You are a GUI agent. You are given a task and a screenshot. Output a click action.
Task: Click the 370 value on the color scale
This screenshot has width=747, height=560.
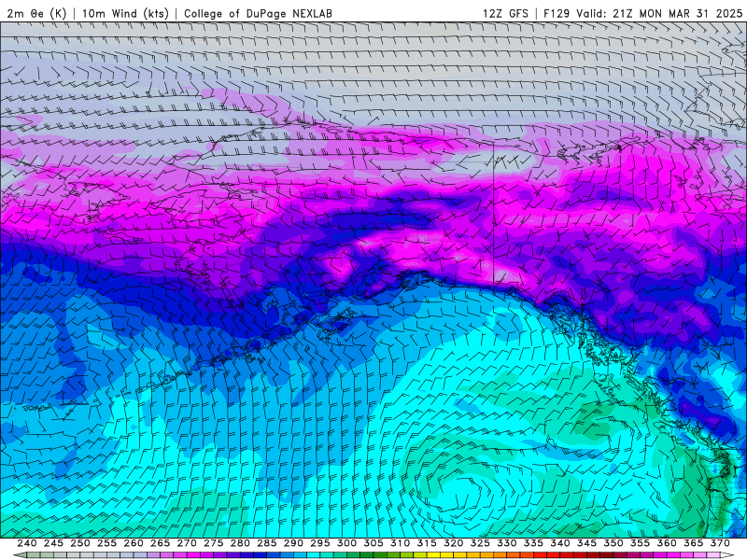pyautogui.click(x=720, y=543)
